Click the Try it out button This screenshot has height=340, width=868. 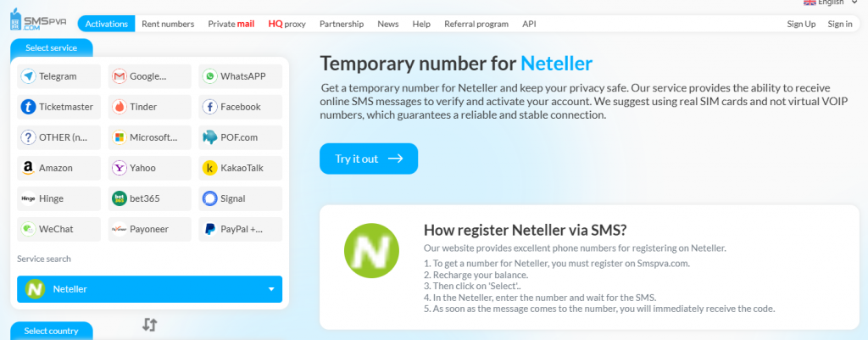[x=369, y=159]
